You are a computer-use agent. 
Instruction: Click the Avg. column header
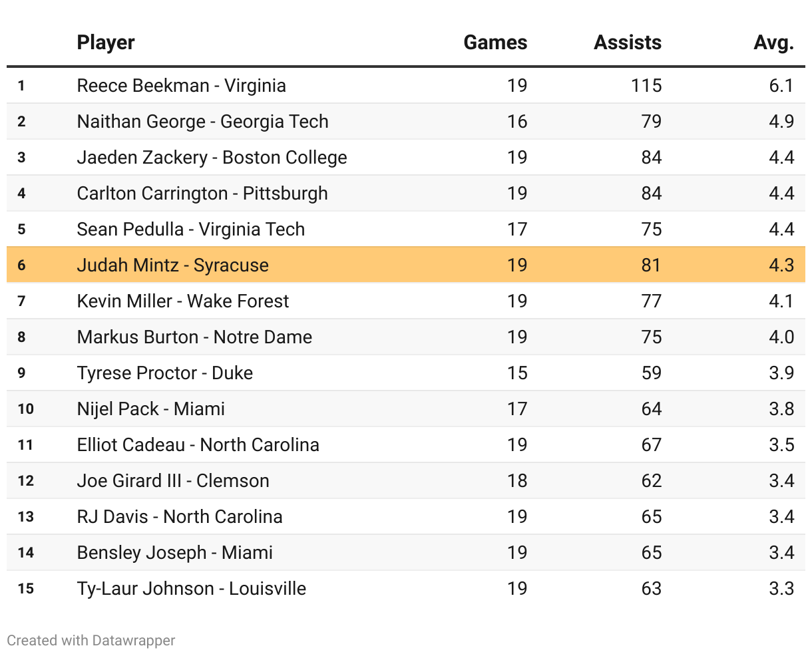773,43
